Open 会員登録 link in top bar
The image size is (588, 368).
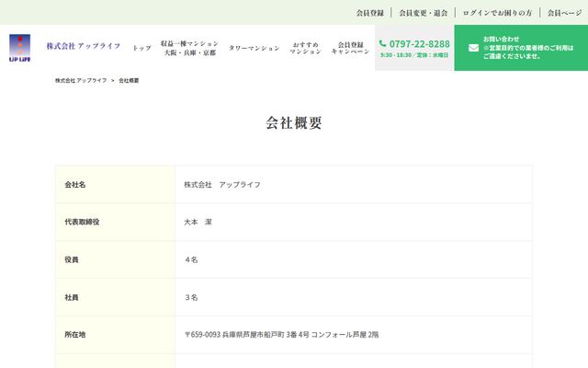(369, 13)
